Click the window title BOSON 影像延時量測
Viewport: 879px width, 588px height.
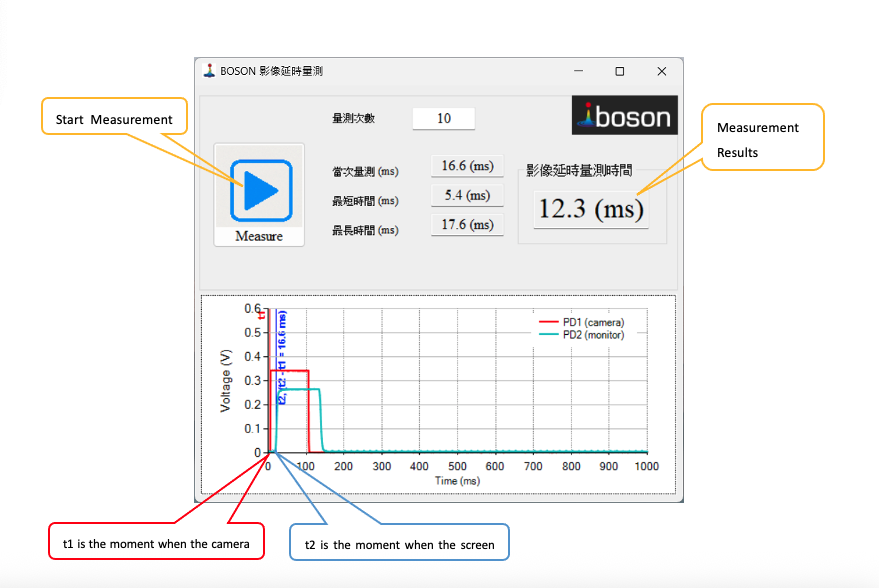click(x=271, y=71)
